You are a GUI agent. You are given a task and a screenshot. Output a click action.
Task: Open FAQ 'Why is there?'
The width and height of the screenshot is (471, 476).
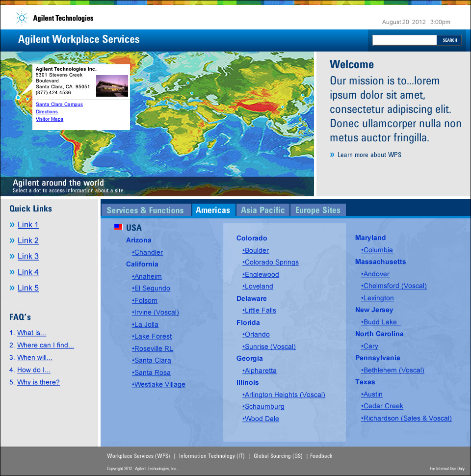(x=39, y=382)
